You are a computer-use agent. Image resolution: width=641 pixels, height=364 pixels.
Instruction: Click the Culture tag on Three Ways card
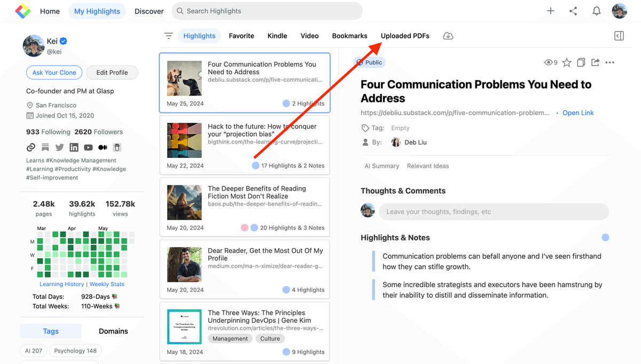point(270,338)
